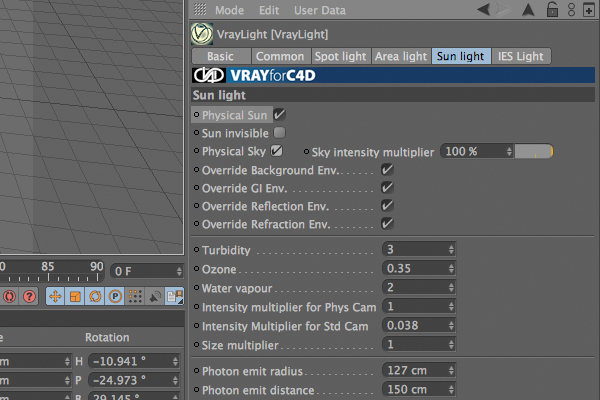This screenshot has height=400, width=600.
Task: Click the two-circles mode lock icon
Action: click(571, 10)
